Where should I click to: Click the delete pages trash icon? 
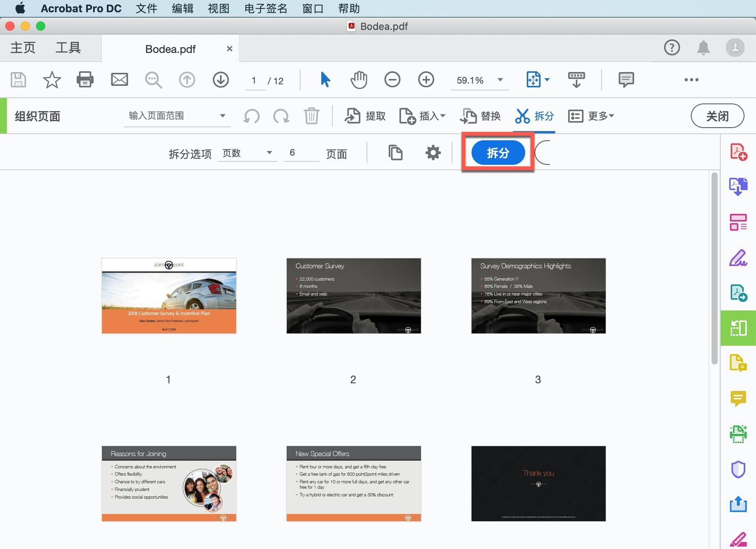pyautogui.click(x=311, y=116)
